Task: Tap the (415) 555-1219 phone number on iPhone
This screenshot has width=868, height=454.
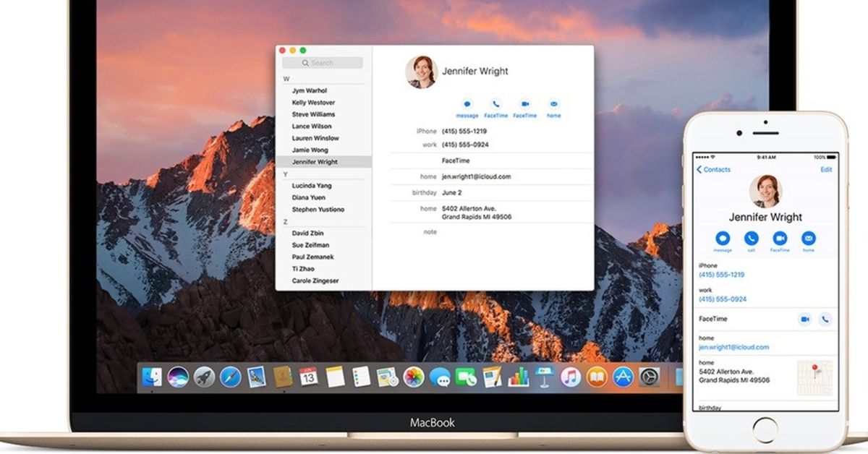Action: pos(723,275)
